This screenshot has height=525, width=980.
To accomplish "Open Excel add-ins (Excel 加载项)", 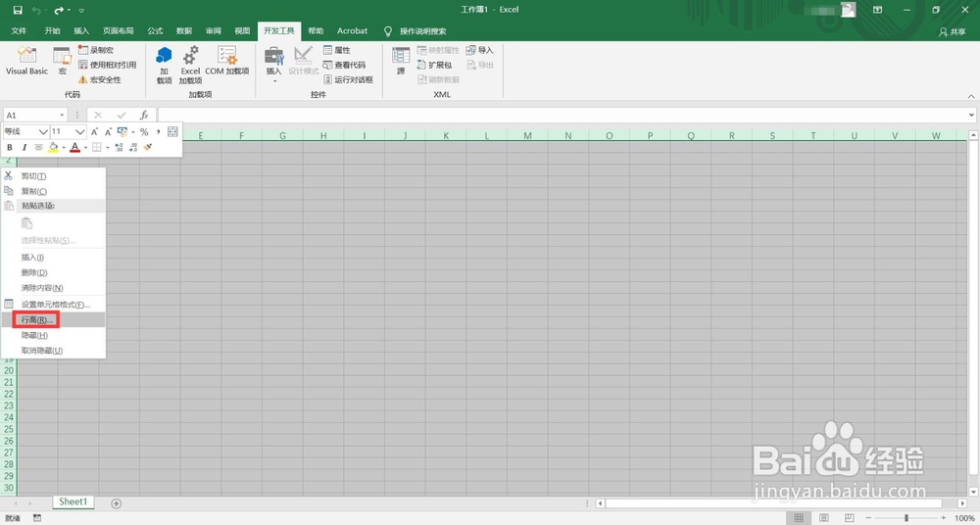I will pos(191,65).
